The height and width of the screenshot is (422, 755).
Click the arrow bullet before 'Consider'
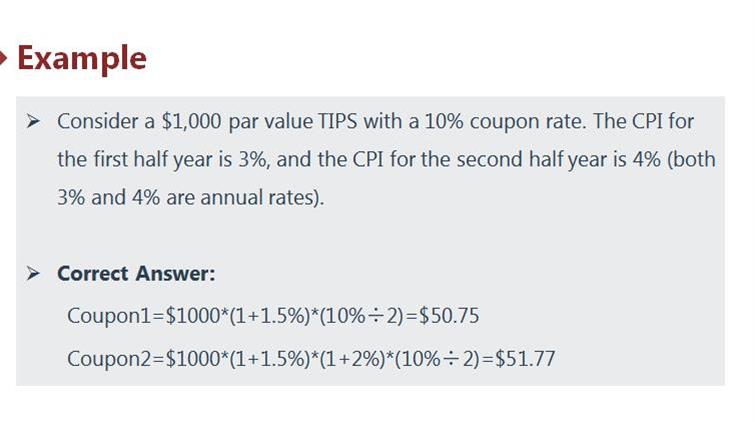point(33,122)
